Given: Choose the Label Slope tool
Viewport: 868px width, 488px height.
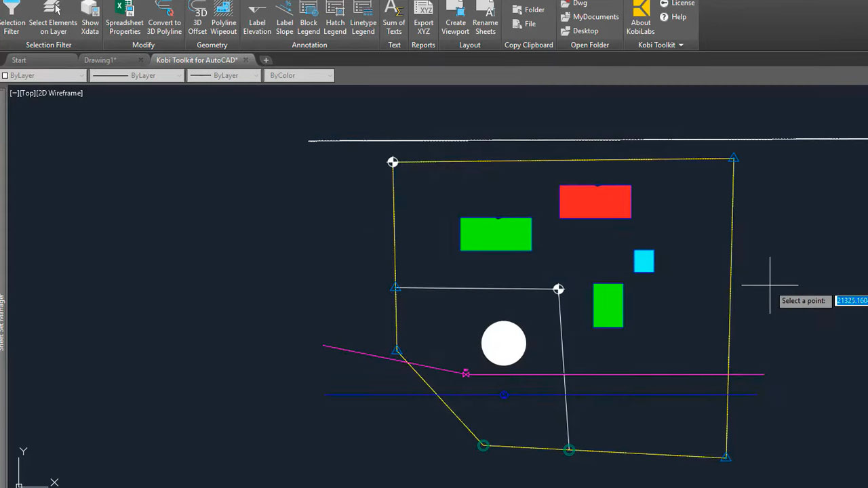Looking at the screenshot, I should 285,18.
